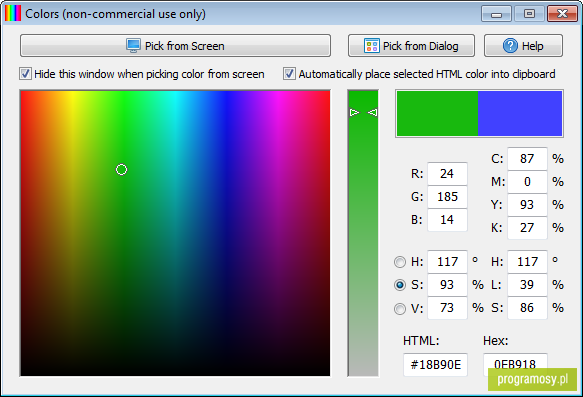The image size is (583, 397).
Task: Click the HSV value field showing 73
Action: coord(447,308)
